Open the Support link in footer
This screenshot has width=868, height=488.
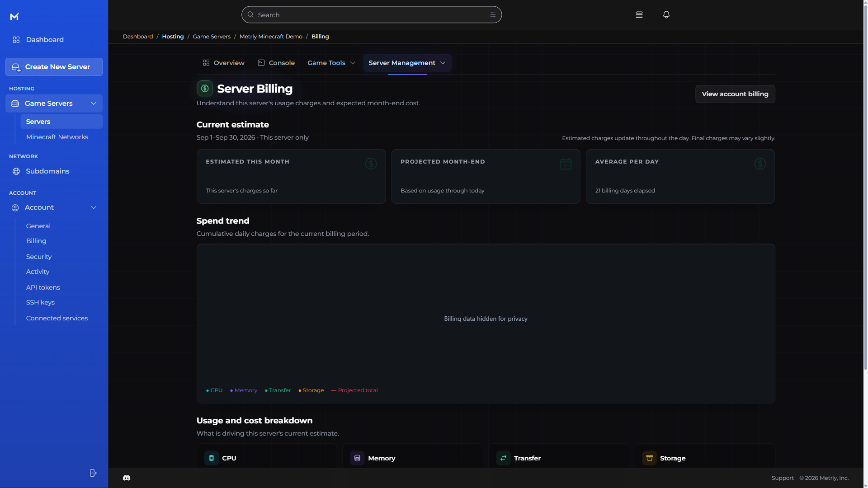tap(782, 478)
